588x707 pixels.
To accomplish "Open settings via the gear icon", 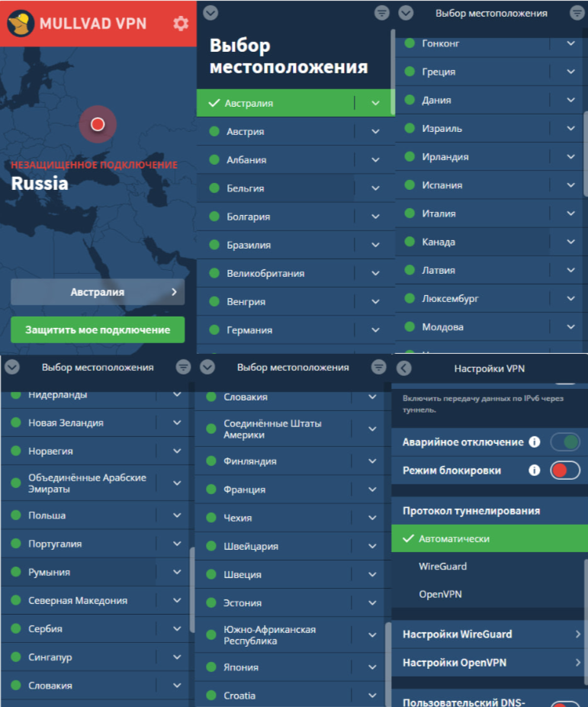I will click(181, 24).
